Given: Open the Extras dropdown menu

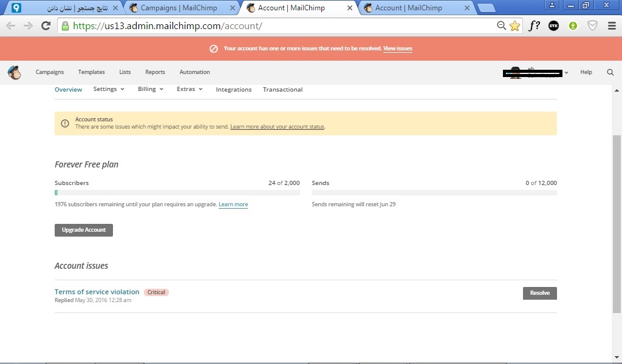Looking at the screenshot, I should tap(190, 89).
